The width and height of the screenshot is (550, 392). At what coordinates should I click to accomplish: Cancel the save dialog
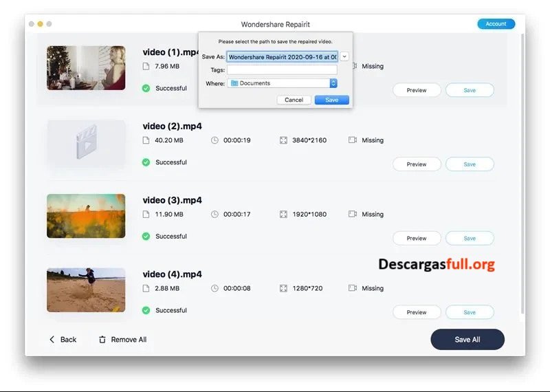click(x=294, y=100)
